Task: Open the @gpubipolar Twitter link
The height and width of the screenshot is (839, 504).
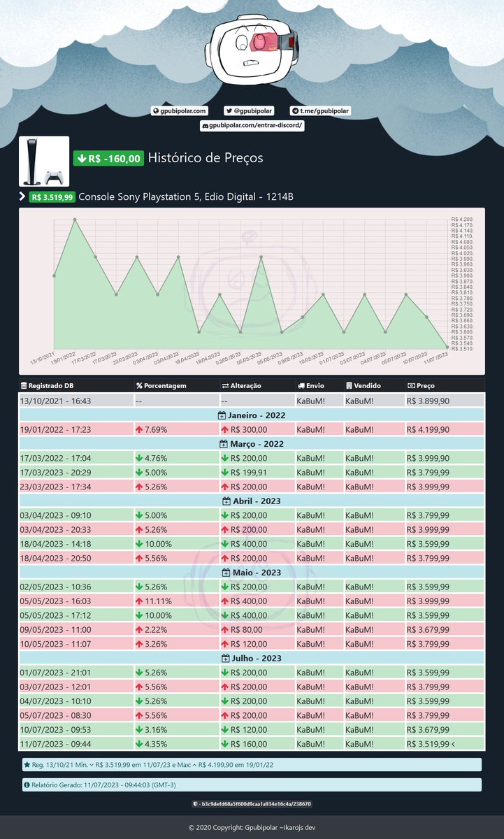Action: 249,110
